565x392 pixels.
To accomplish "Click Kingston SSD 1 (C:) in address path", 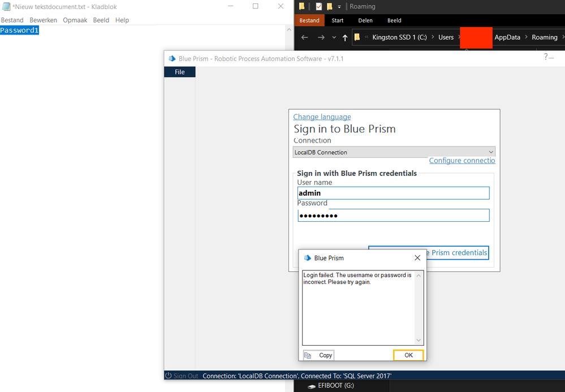I will [399, 37].
